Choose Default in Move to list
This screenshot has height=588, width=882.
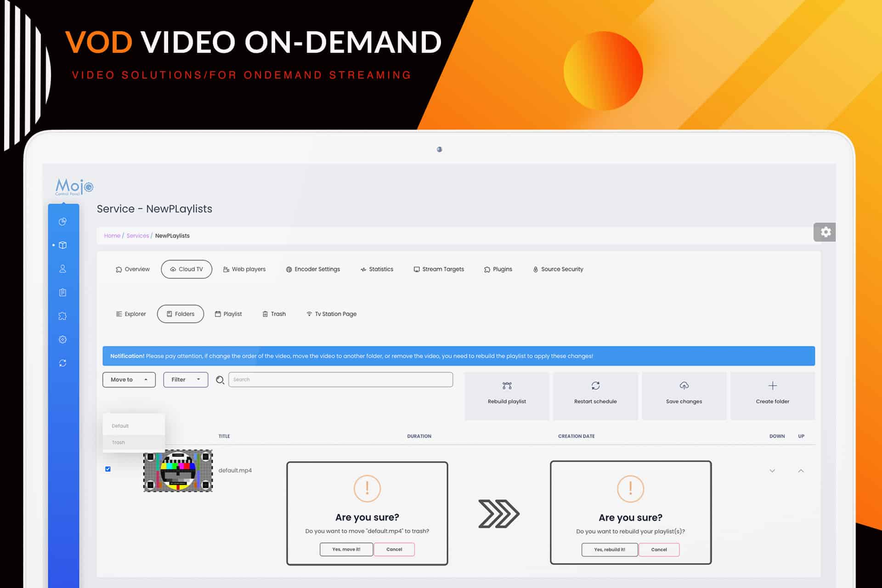[x=134, y=426]
